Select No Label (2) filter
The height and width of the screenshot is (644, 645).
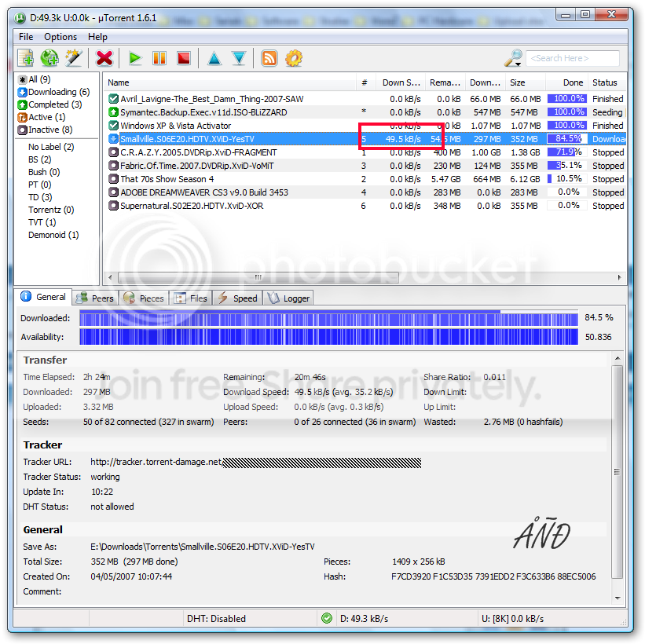click(51, 147)
